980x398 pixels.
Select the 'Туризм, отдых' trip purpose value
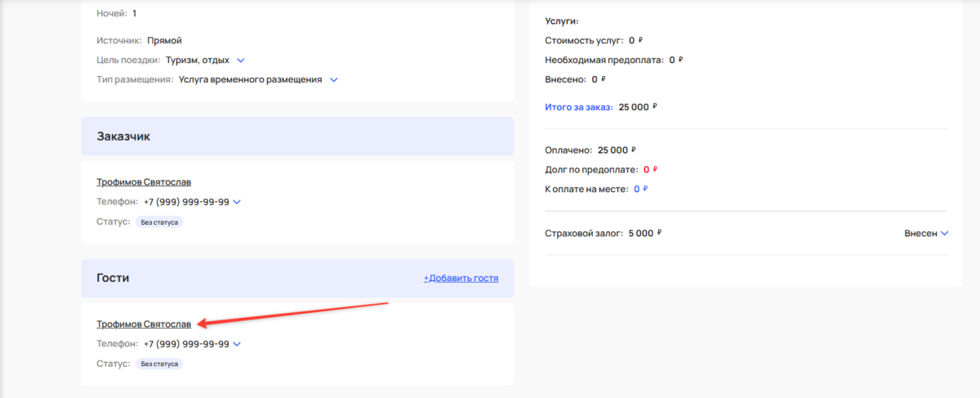[198, 60]
